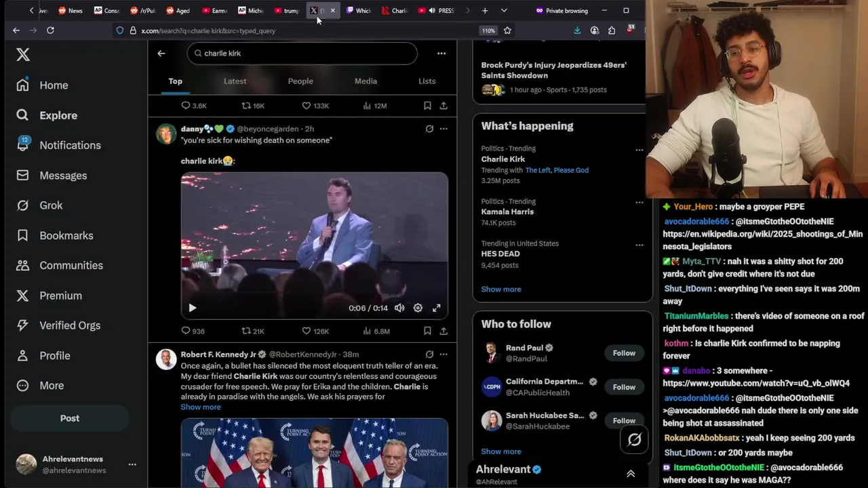The image size is (868, 488).
Task: Switch to the Lists tab
Action: pos(427,81)
